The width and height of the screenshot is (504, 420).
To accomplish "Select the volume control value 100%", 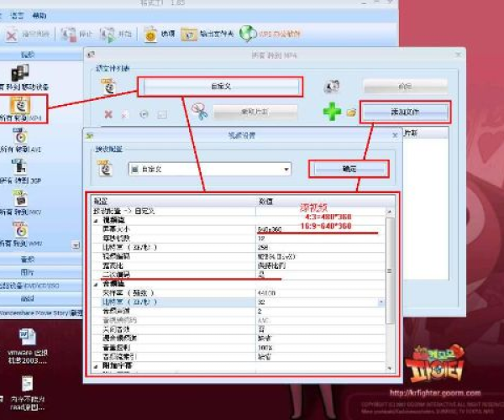I will pyautogui.click(x=265, y=348).
